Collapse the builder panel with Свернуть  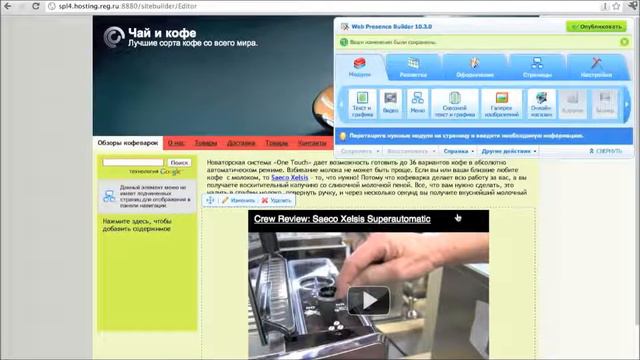click(605, 151)
